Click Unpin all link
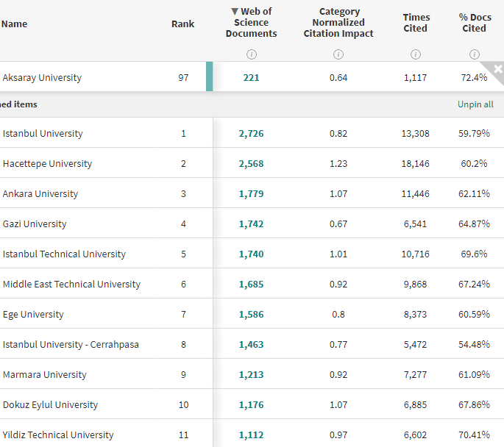The height and width of the screenshot is (447, 504). coord(475,104)
